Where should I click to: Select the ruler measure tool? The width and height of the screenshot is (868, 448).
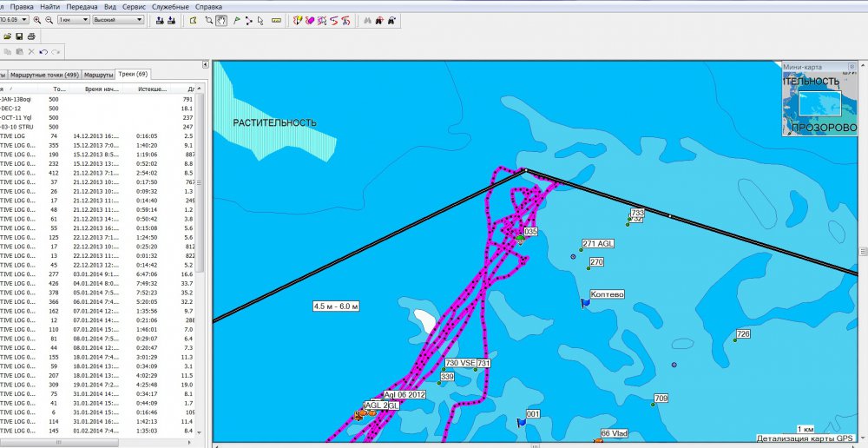pyautogui.click(x=276, y=20)
